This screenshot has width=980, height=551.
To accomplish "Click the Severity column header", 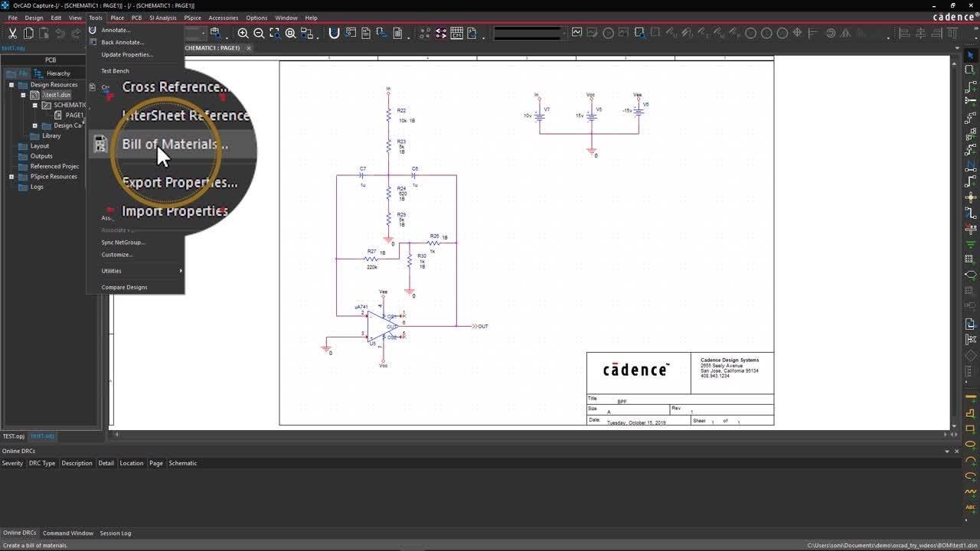I will coord(12,463).
